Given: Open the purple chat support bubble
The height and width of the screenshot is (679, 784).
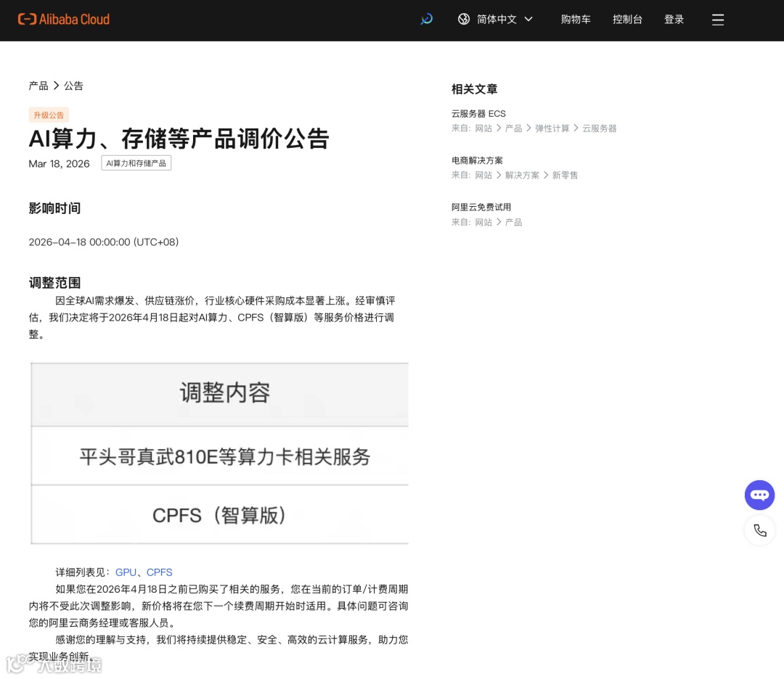Looking at the screenshot, I should pyautogui.click(x=759, y=495).
